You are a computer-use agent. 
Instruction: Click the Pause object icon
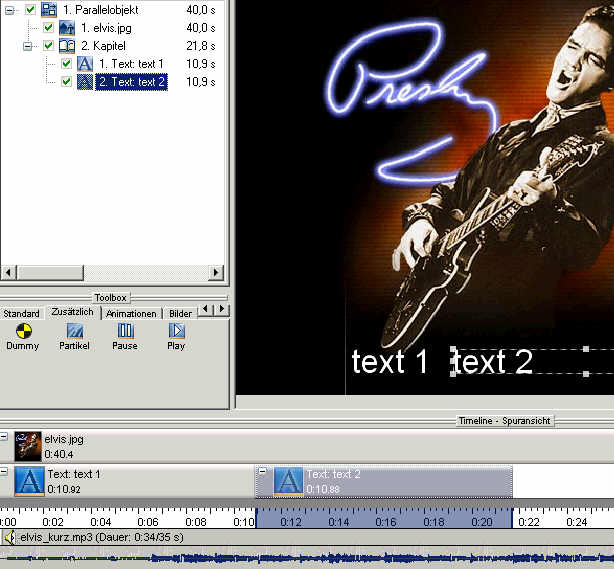(x=125, y=331)
